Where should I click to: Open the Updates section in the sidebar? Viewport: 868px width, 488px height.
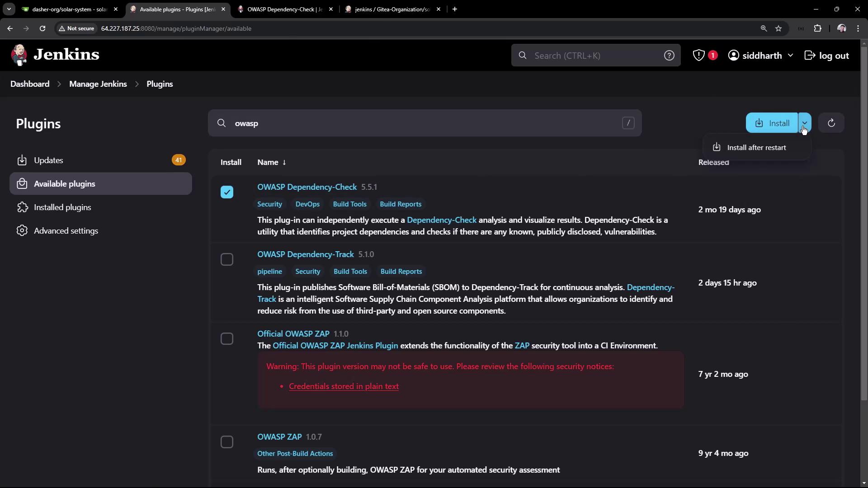coord(48,160)
